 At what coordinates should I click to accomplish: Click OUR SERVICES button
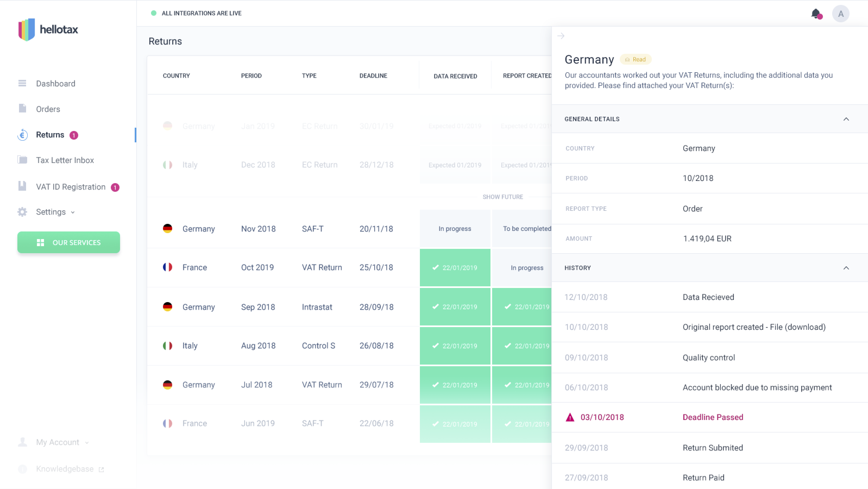tap(68, 242)
